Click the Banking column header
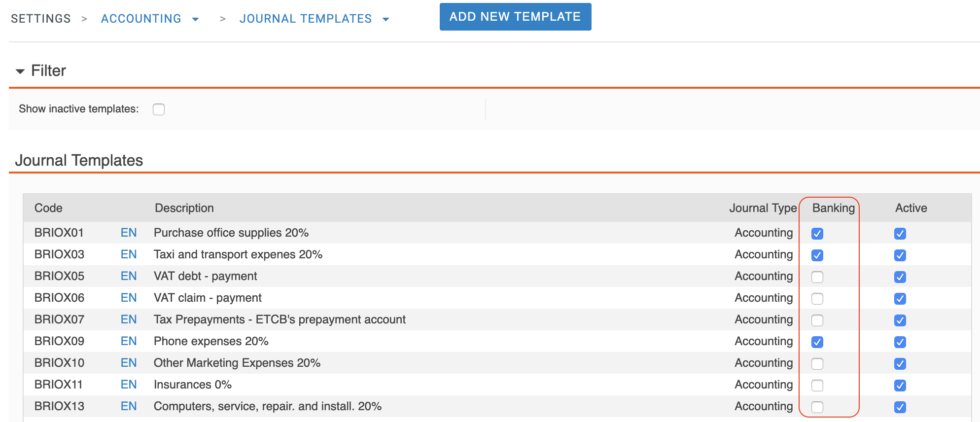The width and height of the screenshot is (980, 422). tap(834, 208)
